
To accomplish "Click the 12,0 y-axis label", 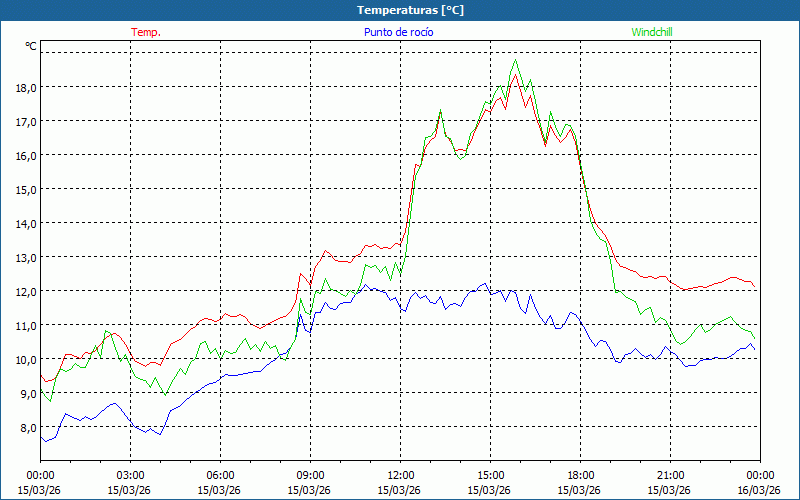I will (26, 291).
